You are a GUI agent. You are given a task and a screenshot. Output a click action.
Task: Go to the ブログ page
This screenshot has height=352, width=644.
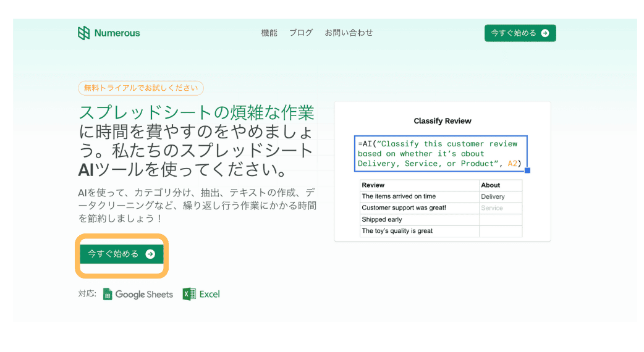click(x=301, y=33)
